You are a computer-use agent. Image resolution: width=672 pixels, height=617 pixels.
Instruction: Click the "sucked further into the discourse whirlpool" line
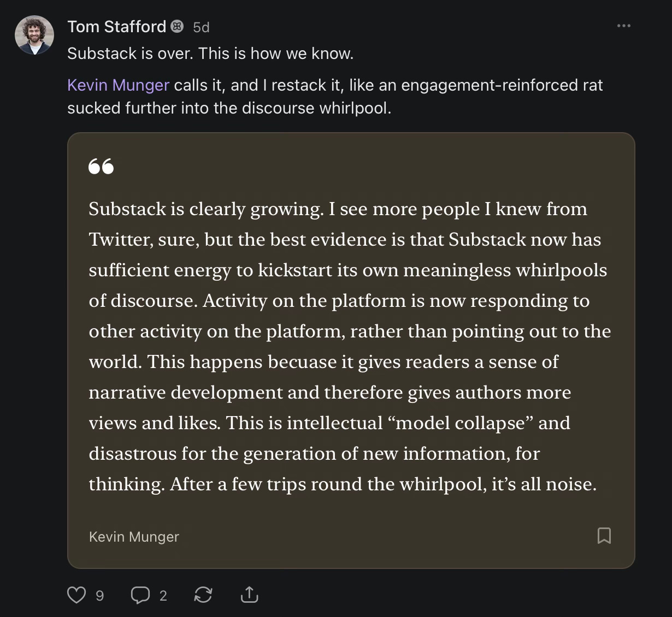[x=229, y=108]
